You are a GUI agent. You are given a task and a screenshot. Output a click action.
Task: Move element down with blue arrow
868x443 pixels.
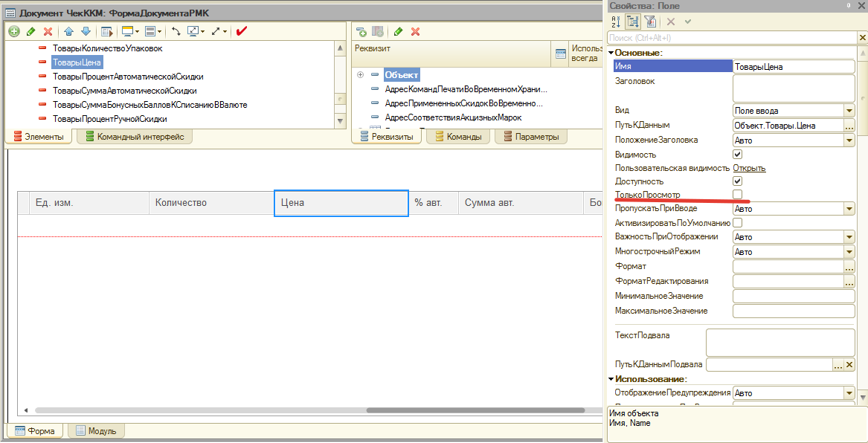pos(86,31)
